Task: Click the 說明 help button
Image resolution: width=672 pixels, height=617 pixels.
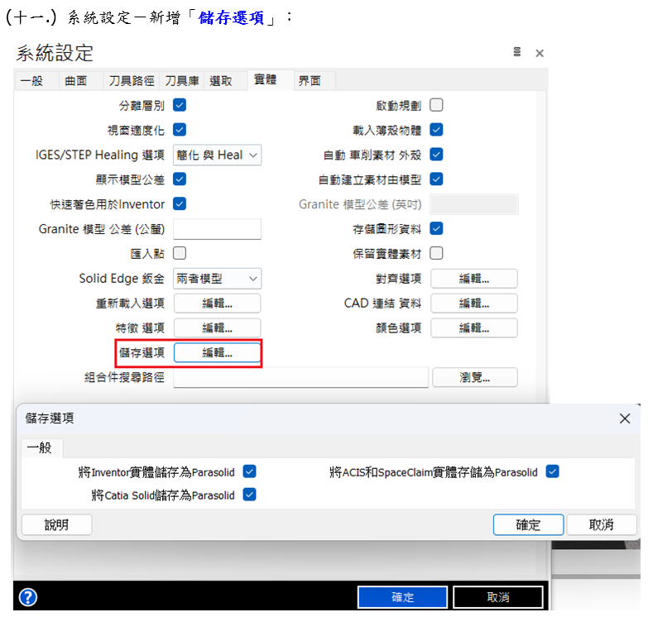Action: click(56, 525)
